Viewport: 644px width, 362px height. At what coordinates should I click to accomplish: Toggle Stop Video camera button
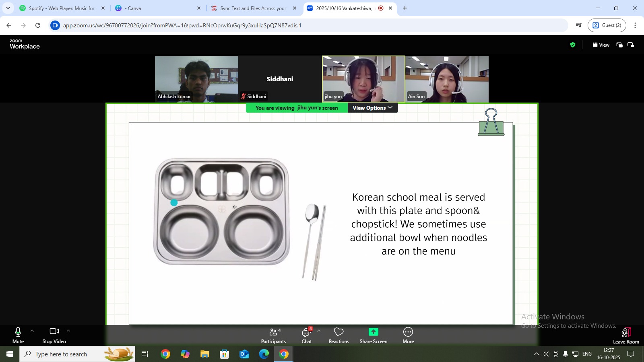coord(54,335)
